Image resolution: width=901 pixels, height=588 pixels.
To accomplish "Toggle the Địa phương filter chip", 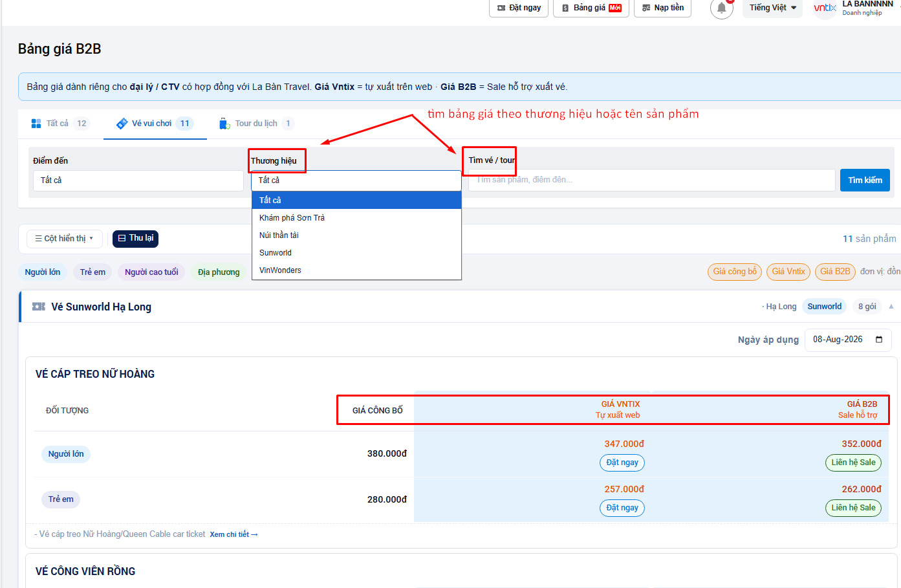I will [219, 272].
